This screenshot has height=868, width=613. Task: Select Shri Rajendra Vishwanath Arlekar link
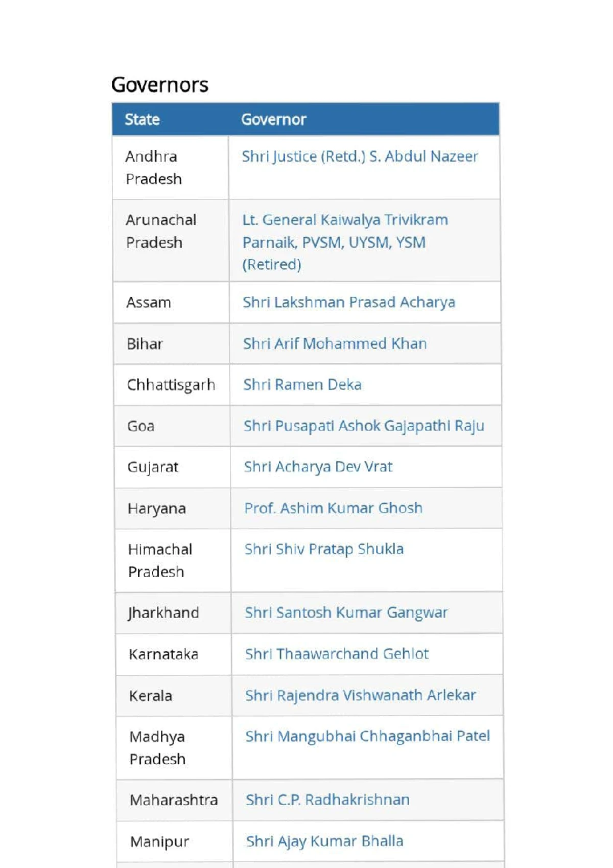360,695
